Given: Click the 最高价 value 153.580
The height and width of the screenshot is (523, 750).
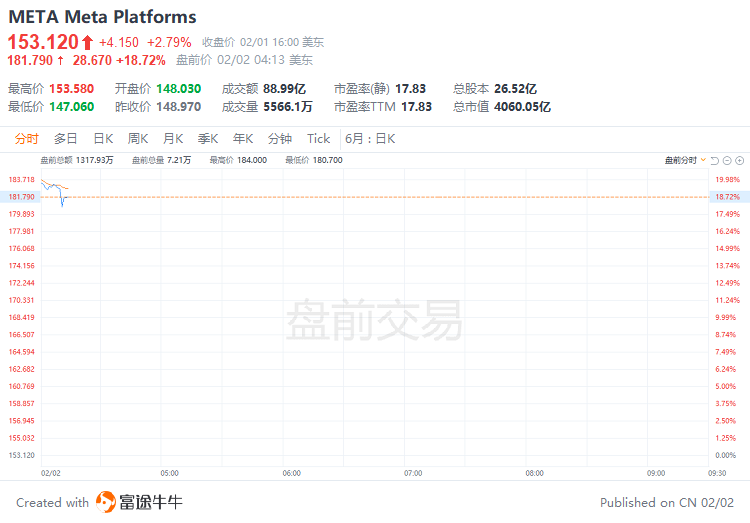Looking at the screenshot, I should (x=71, y=89).
